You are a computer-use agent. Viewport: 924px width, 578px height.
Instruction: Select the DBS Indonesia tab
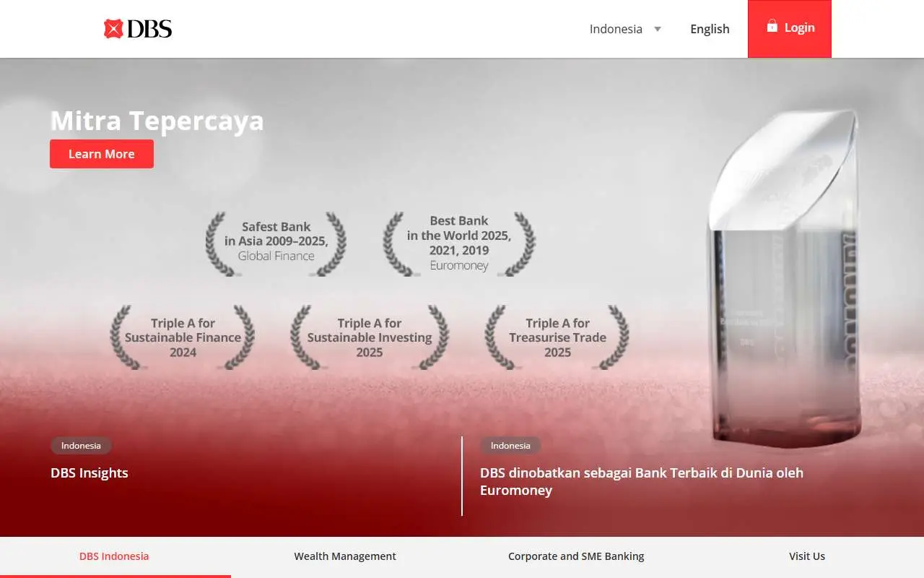[x=114, y=556]
